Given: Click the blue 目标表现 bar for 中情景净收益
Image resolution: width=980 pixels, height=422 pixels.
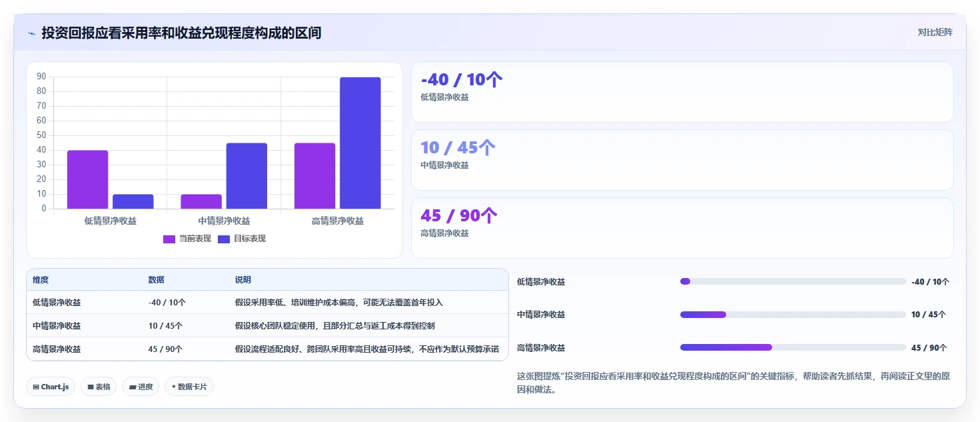Looking at the screenshot, I should tap(246, 176).
